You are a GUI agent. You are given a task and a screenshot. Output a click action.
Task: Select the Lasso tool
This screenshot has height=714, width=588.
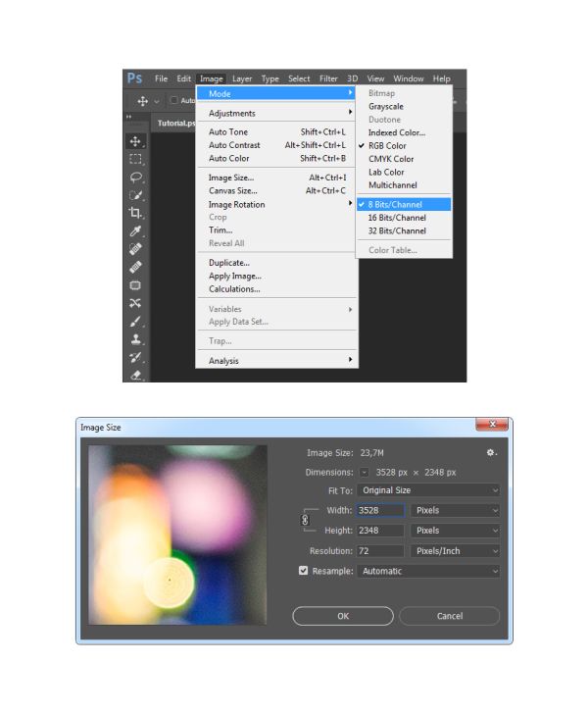tap(135, 178)
